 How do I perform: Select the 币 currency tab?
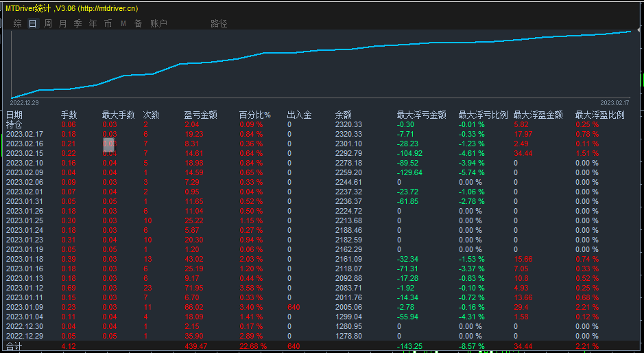(x=108, y=23)
